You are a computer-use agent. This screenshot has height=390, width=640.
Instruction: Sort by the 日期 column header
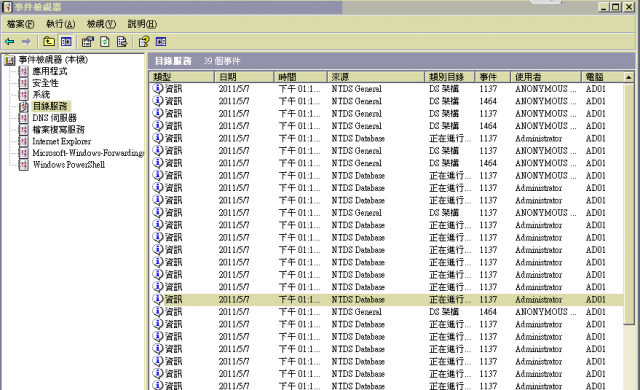(x=244, y=77)
